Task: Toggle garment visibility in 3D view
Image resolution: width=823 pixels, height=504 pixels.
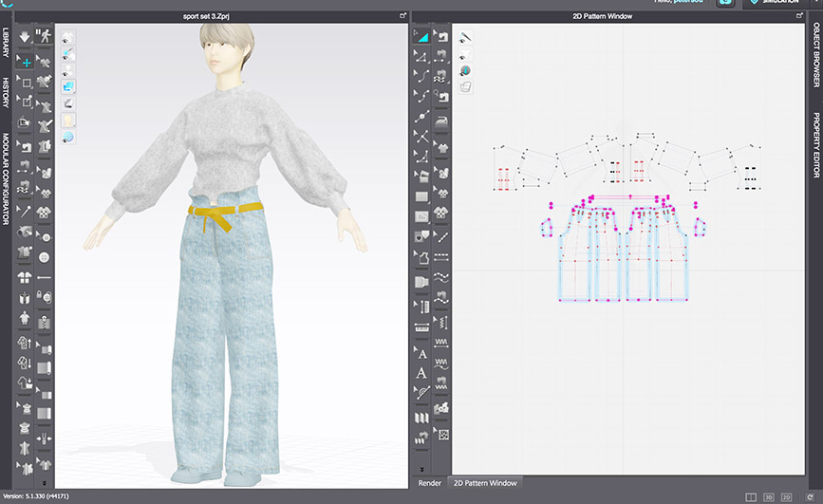Action: tap(69, 38)
